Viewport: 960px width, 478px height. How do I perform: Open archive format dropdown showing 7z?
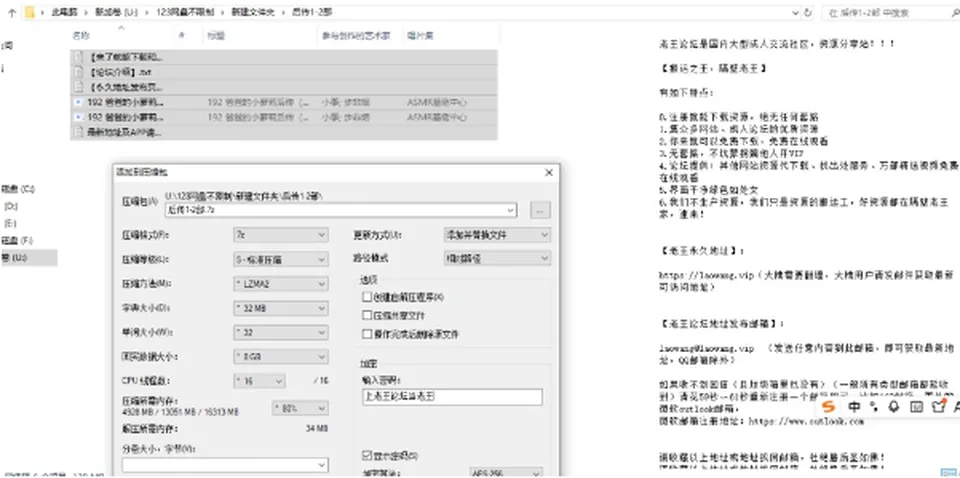click(x=280, y=235)
